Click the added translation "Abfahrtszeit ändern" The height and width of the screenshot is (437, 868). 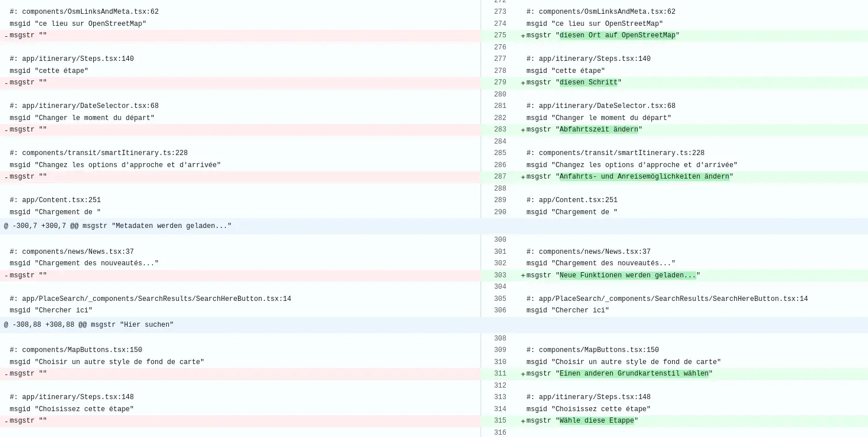(x=598, y=130)
